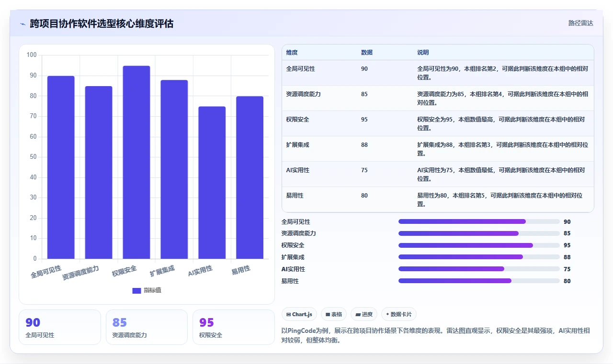Click the 权限安全 bar in chart
This screenshot has height=364, width=613.
pos(136,162)
